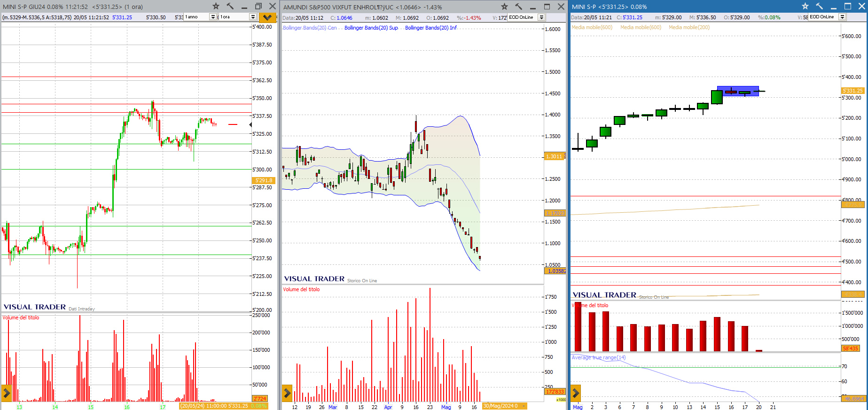Viewport: 868px width, 410px height.
Task: Click orange 5'331.25 price tag in right chart
Action: click(x=852, y=91)
